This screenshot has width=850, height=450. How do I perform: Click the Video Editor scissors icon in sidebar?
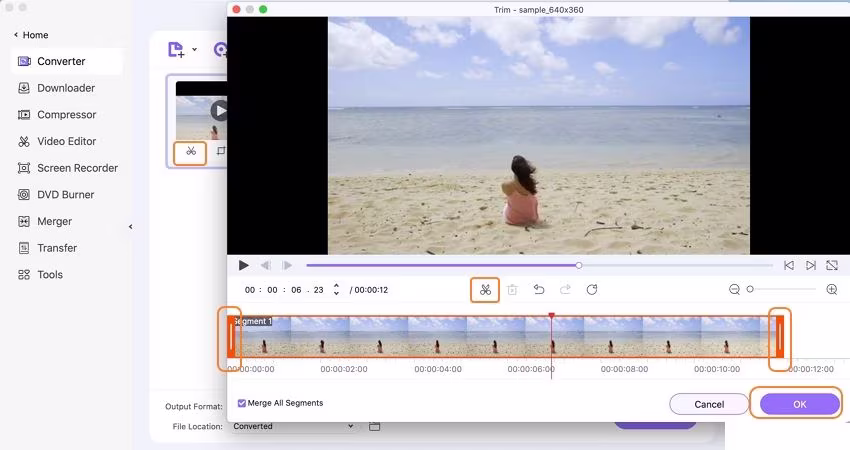pyautogui.click(x=24, y=142)
